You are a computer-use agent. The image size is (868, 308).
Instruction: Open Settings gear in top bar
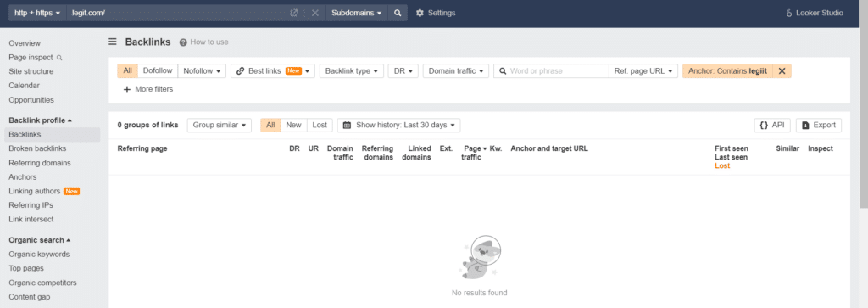(x=436, y=13)
